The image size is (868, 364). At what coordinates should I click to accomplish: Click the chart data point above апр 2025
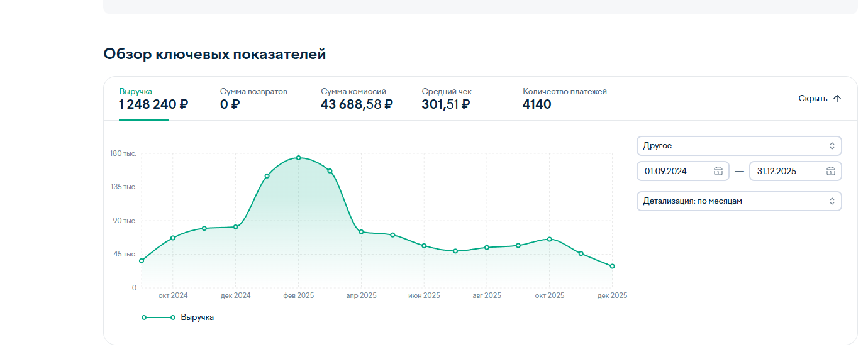(x=361, y=232)
